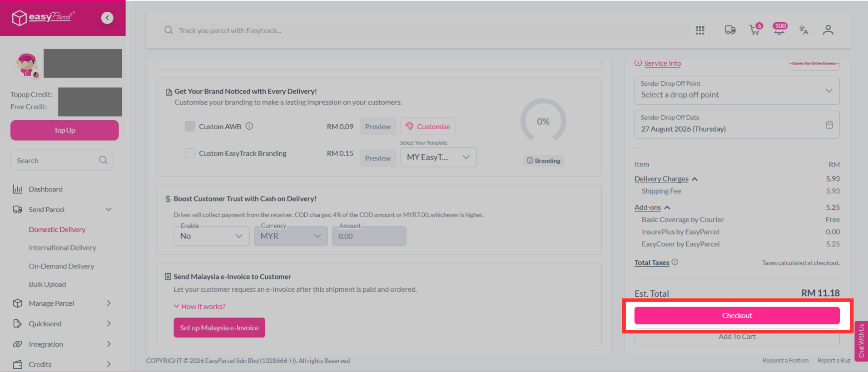Click the search magnifier in Easytrack bar
The width and height of the screenshot is (868, 372).
coord(169,30)
